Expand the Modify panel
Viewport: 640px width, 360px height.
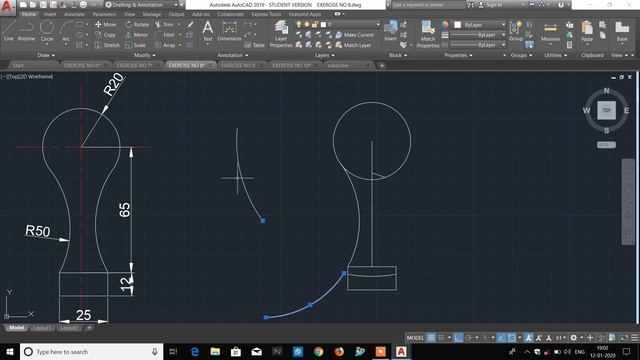click(144, 55)
